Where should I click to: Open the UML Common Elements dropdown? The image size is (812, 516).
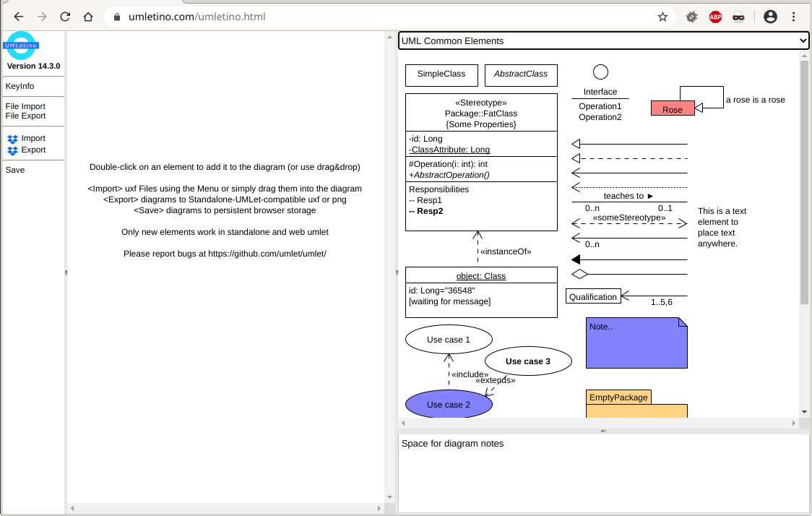pyautogui.click(x=603, y=41)
